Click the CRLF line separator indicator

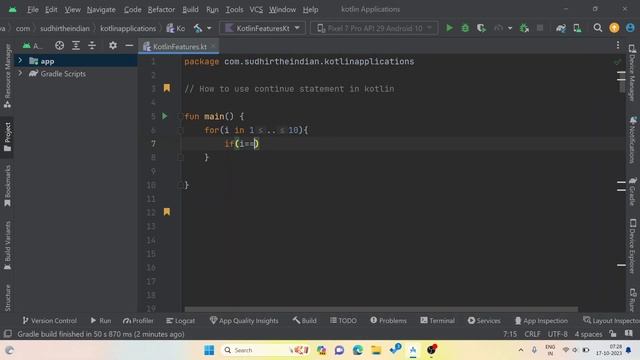pyautogui.click(x=532, y=334)
